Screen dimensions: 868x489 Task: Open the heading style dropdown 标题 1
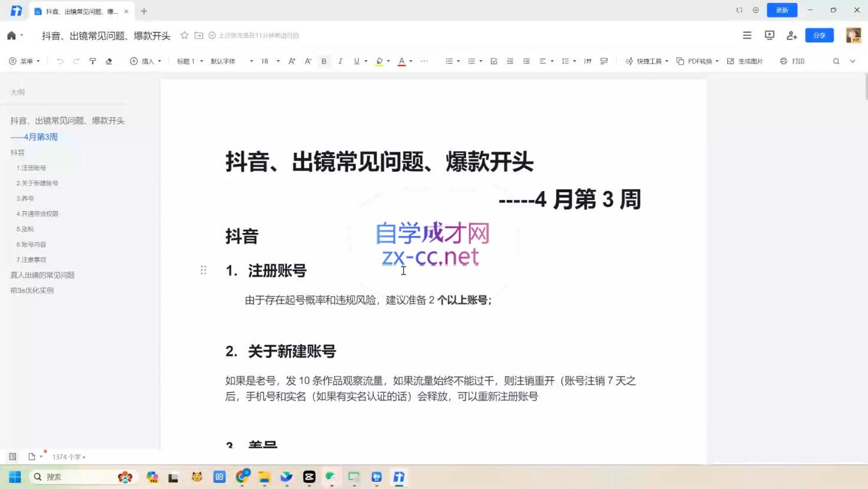tap(190, 61)
